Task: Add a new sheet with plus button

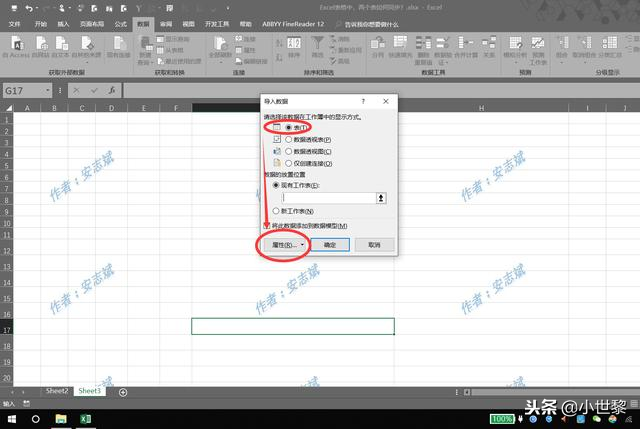Action: coord(123,392)
